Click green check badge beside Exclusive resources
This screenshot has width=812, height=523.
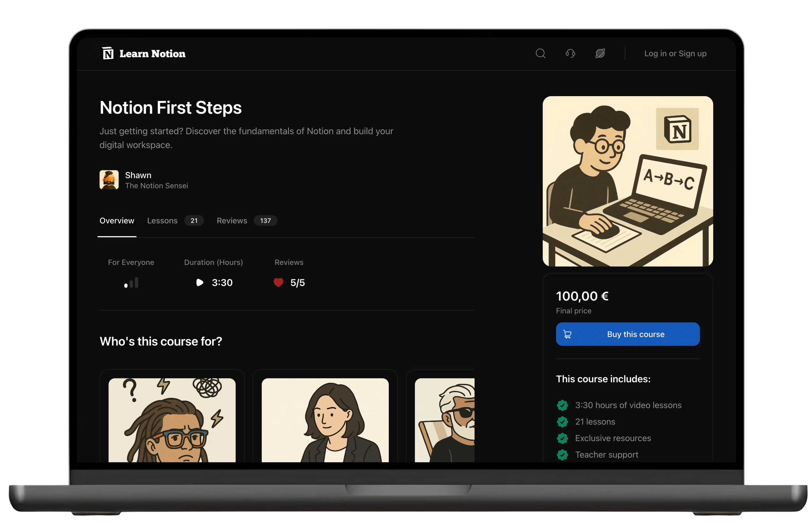point(562,438)
